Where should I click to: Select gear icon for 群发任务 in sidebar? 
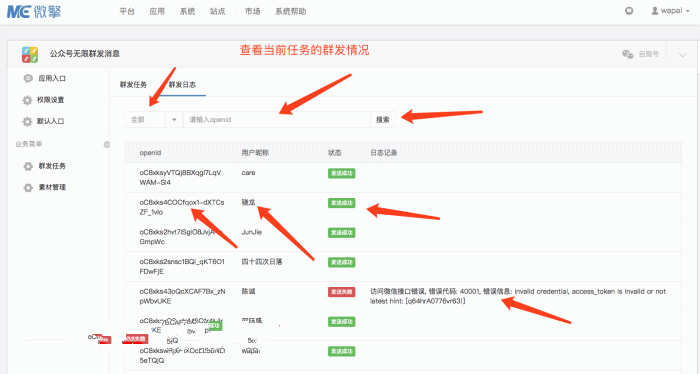coord(28,166)
